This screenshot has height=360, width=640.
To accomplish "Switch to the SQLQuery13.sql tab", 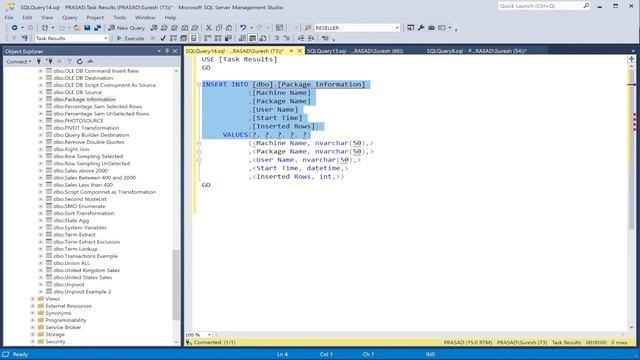I will pos(355,51).
